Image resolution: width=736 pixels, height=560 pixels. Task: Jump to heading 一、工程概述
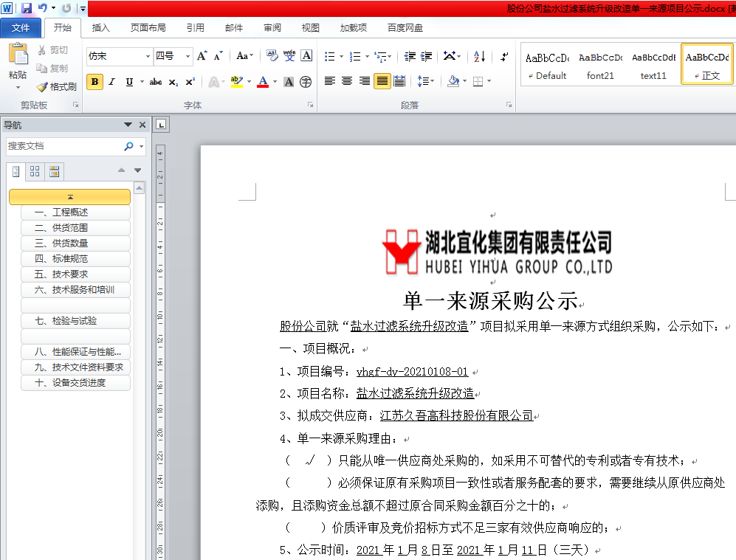[x=75, y=212]
